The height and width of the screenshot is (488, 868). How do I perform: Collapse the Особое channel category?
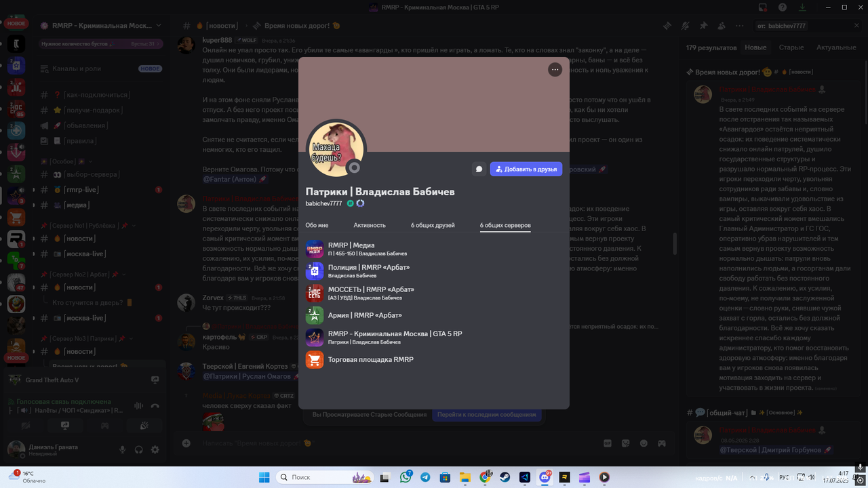[66, 162]
